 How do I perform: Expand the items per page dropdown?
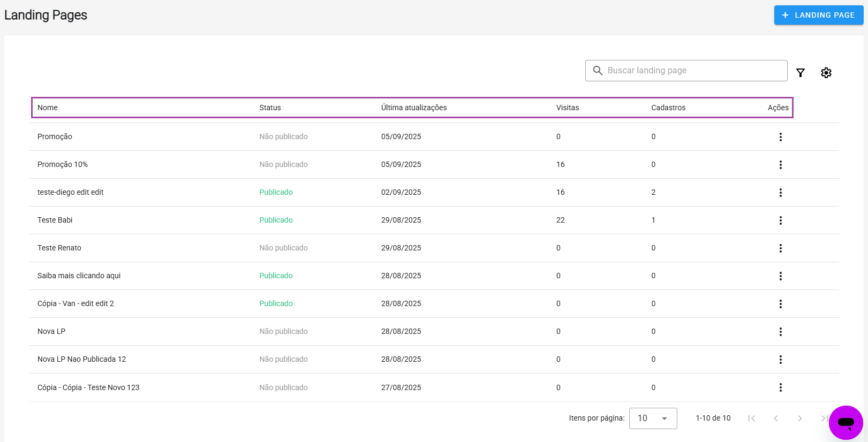pos(653,418)
